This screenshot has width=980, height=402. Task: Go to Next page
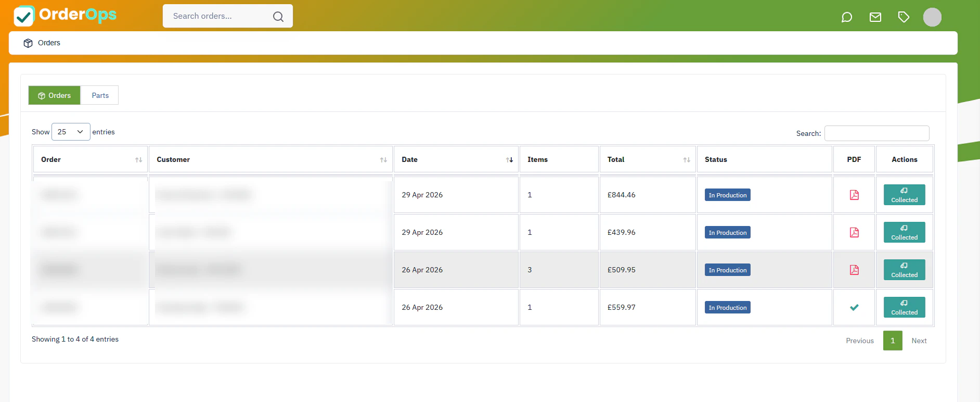[919, 341]
